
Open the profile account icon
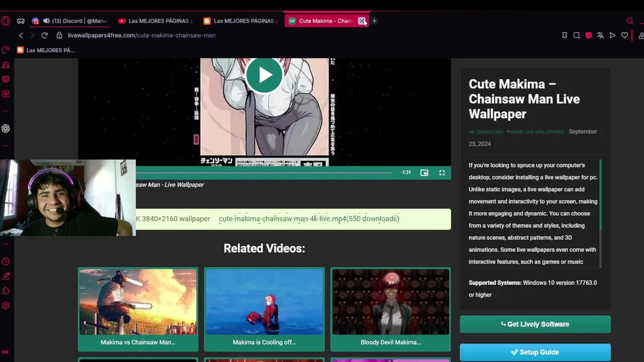pos(641,35)
